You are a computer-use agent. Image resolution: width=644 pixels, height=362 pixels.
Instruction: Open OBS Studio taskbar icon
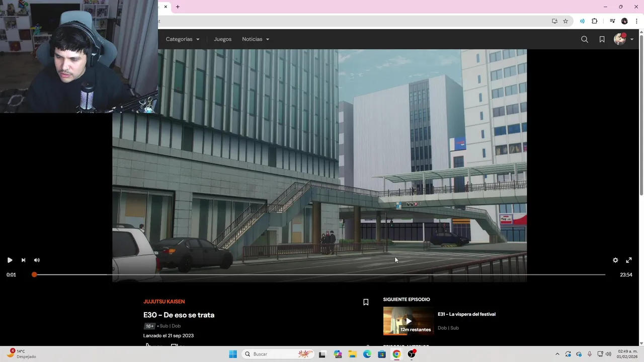pyautogui.click(x=412, y=354)
